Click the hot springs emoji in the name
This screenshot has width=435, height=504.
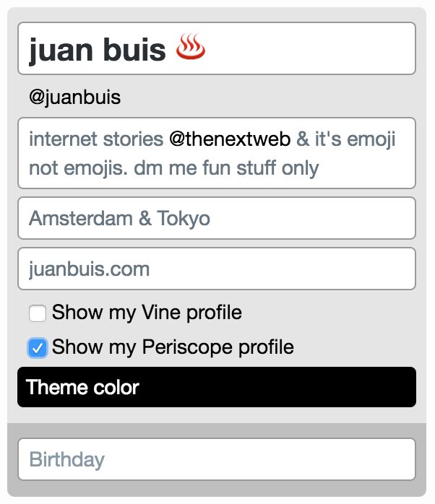click(191, 48)
